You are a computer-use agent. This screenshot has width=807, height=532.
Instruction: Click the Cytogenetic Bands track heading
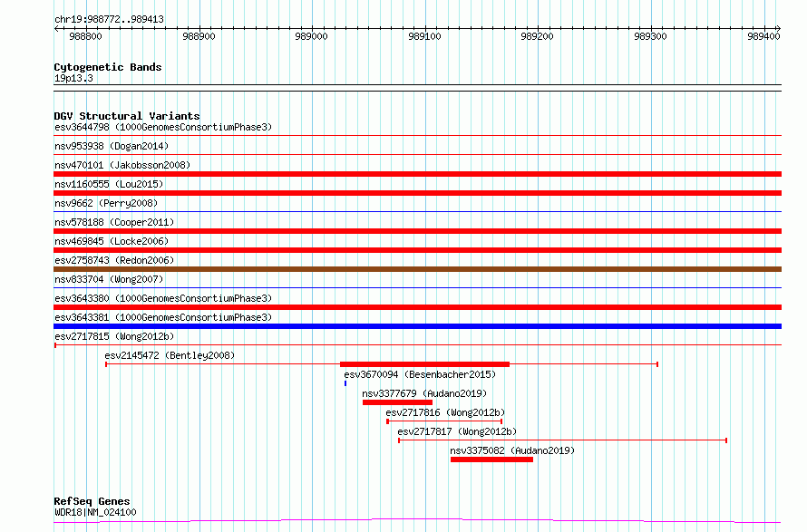108,67
